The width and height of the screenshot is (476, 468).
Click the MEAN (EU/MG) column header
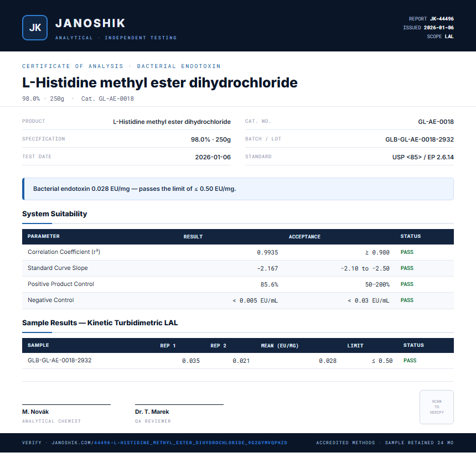[280, 346]
